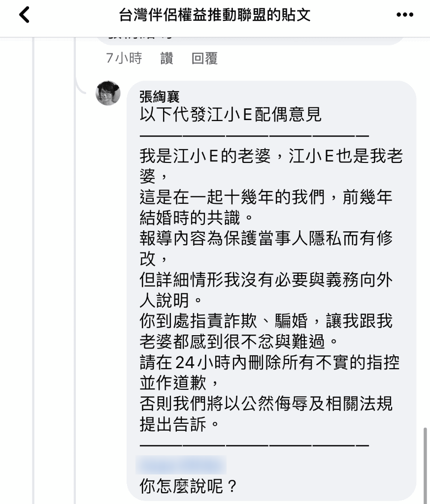Reply to the comment using 回覆
430x504 pixels.
tap(204, 59)
